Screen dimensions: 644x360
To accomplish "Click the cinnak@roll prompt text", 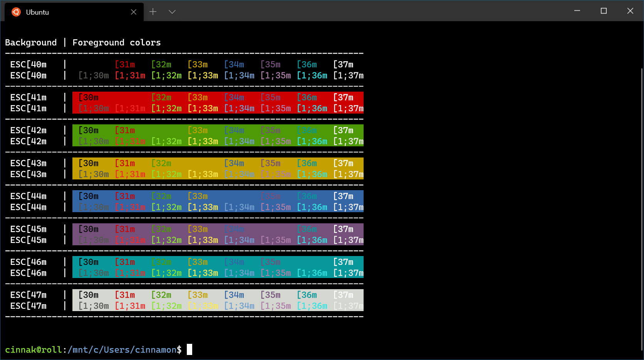I will click(x=33, y=349).
